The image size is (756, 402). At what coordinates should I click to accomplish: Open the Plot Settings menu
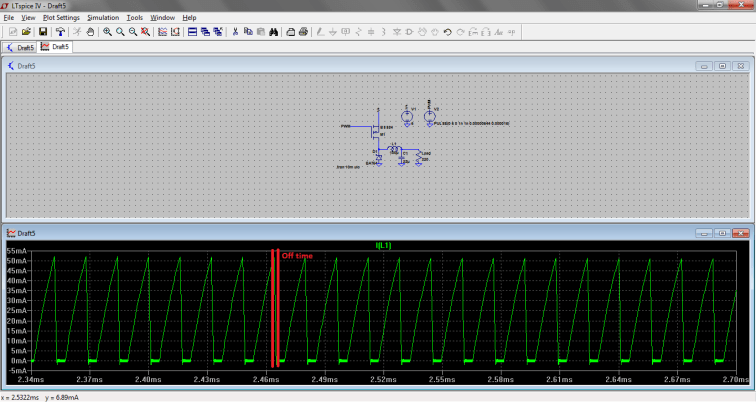tap(61, 18)
